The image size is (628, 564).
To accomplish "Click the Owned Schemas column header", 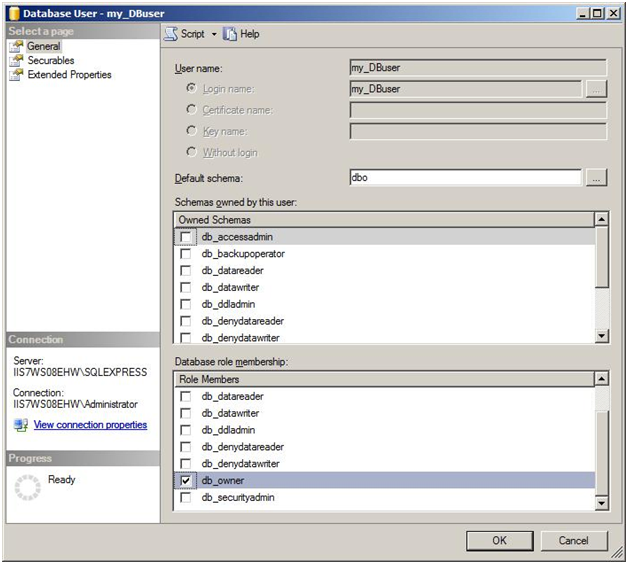I will coord(384,220).
